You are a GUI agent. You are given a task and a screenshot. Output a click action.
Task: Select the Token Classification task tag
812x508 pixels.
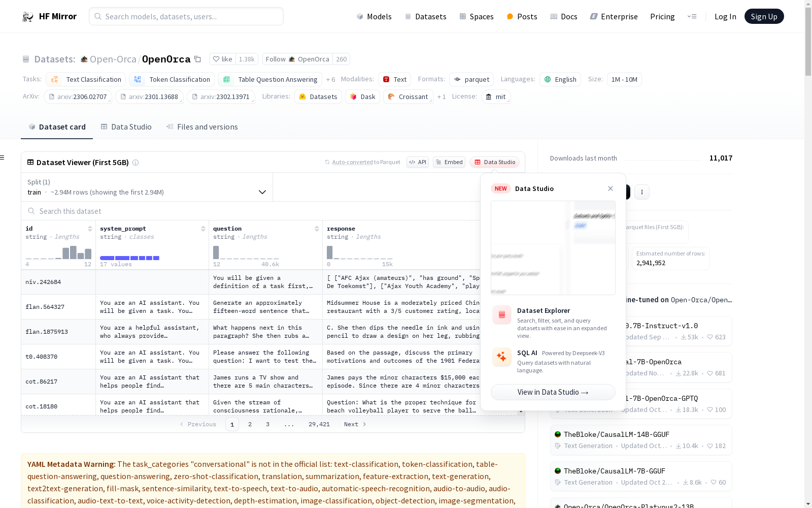pyautogui.click(x=172, y=79)
